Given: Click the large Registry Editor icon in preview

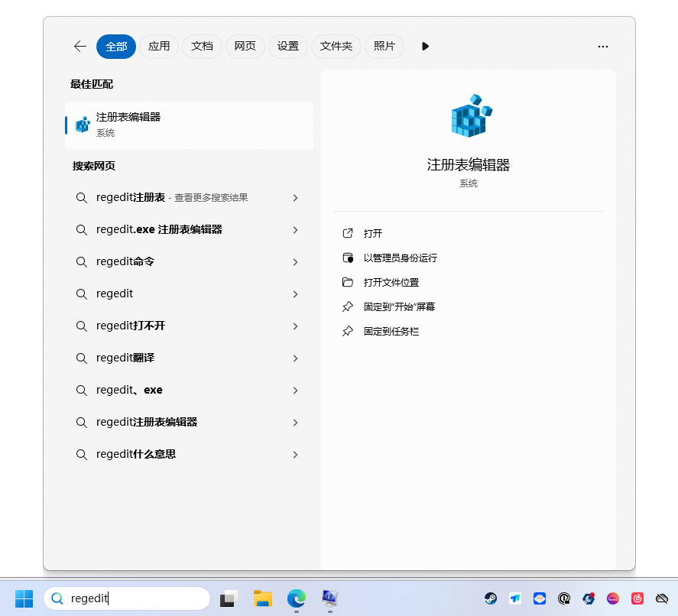Looking at the screenshot, I should click(x=469, y=116).
